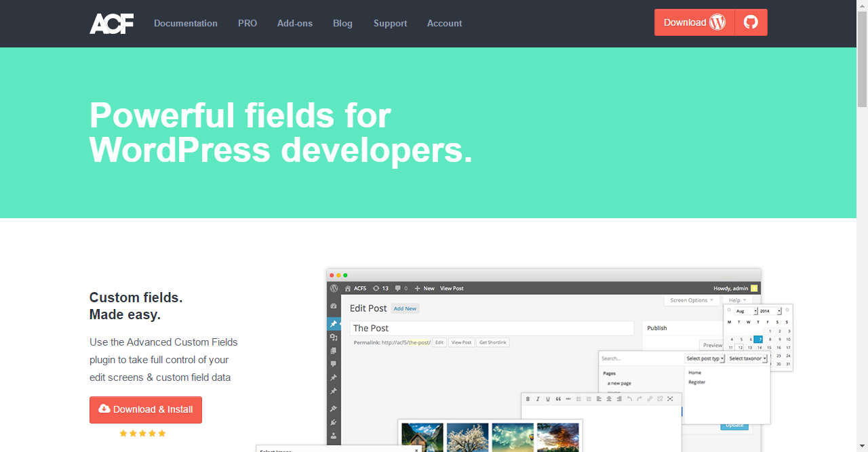Go to the PRO page

pos(247,23)
